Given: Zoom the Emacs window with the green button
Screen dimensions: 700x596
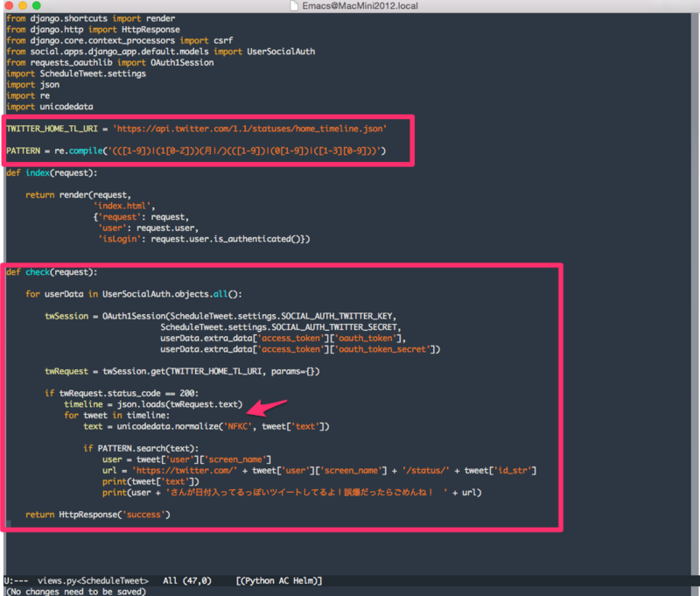Looking at the screenshot, I should point(37,5).
